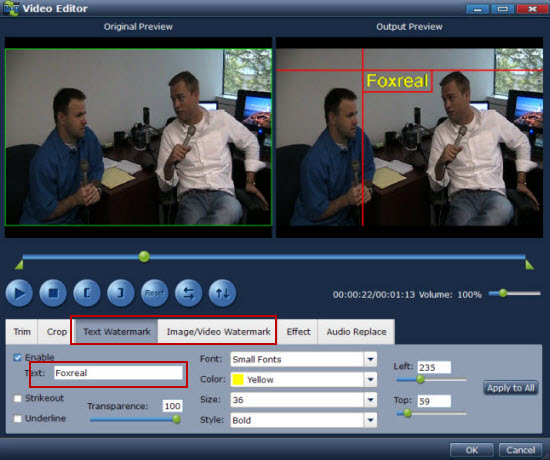Click the left trim start marker triangle
550x460 pixels.
pos(19,265)
